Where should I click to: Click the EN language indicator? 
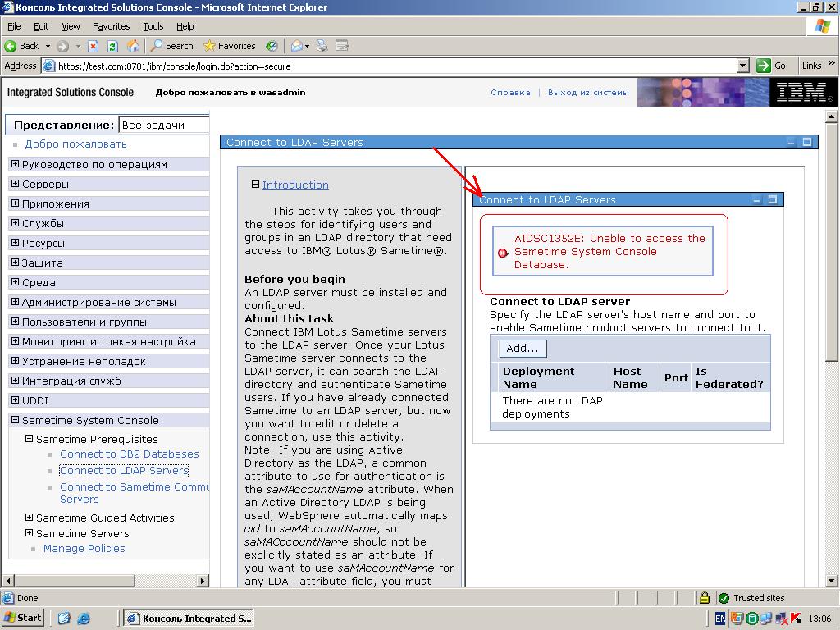(x=720, y=619)
